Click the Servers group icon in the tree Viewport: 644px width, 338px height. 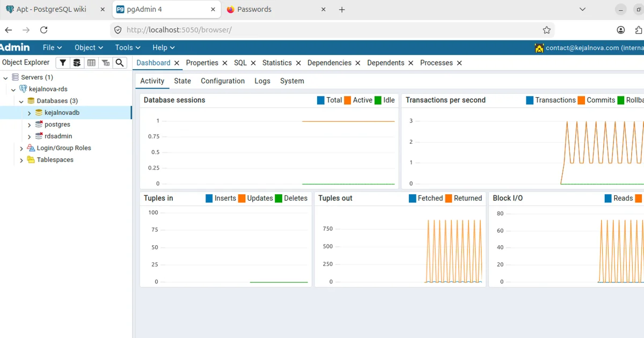click(14, 77)
